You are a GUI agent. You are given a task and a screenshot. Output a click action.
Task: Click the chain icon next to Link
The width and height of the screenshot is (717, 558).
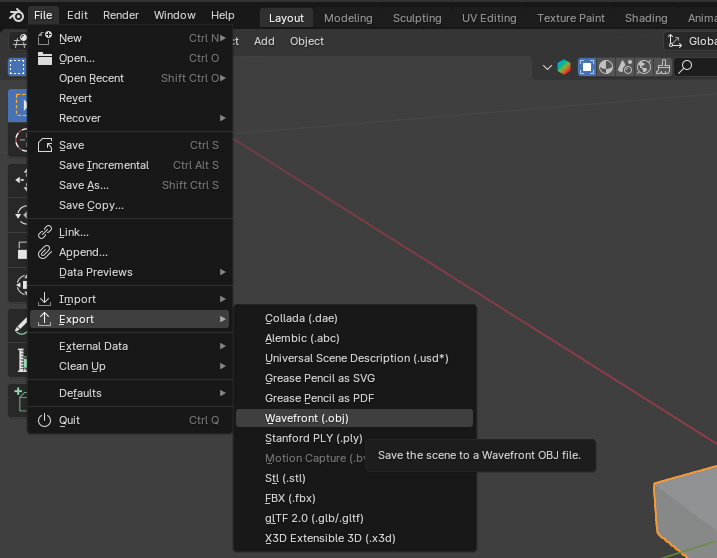[x=44, y=232]
